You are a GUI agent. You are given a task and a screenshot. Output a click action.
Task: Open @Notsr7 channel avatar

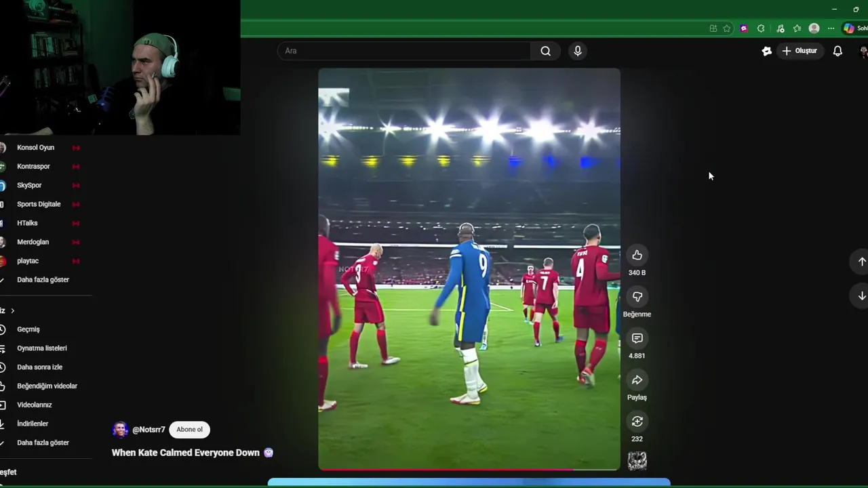coord(120,429)
